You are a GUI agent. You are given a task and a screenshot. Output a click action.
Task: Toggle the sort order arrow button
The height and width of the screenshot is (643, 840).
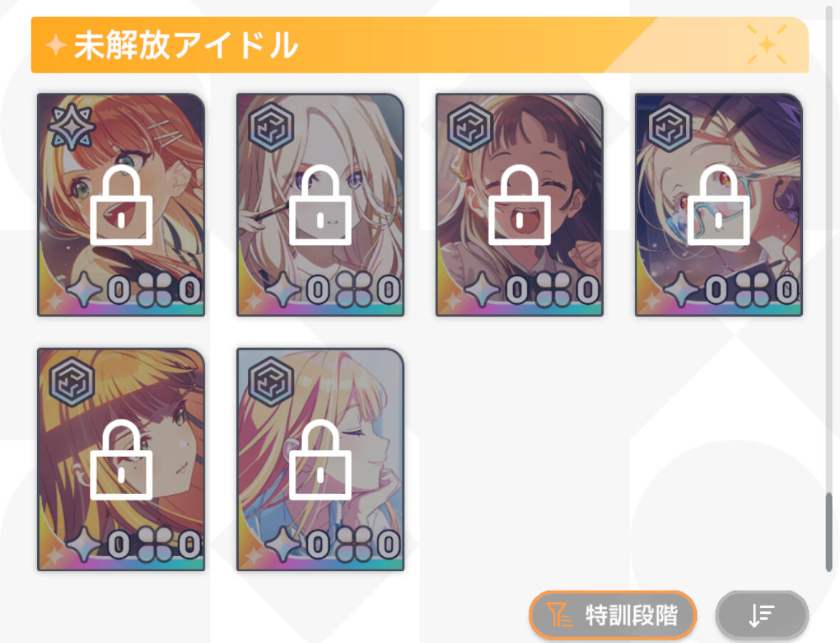[762, 615]
